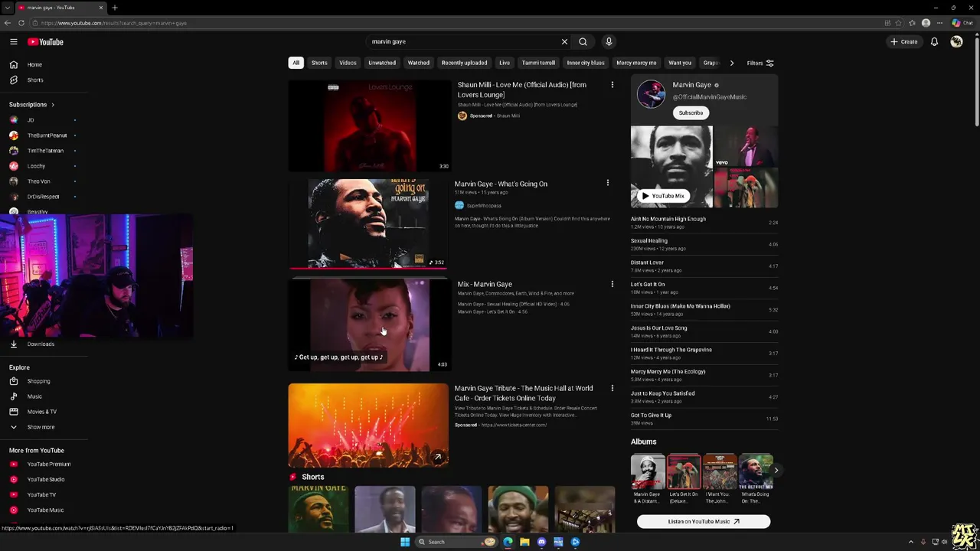Click the Create button
Viewport: 980px width, 551px height.
[903, 42]
